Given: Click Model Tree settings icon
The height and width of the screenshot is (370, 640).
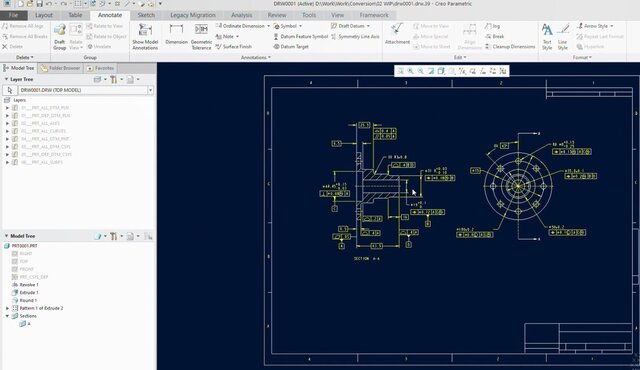Looking at the screenshot, I should [x=114, y=236].
